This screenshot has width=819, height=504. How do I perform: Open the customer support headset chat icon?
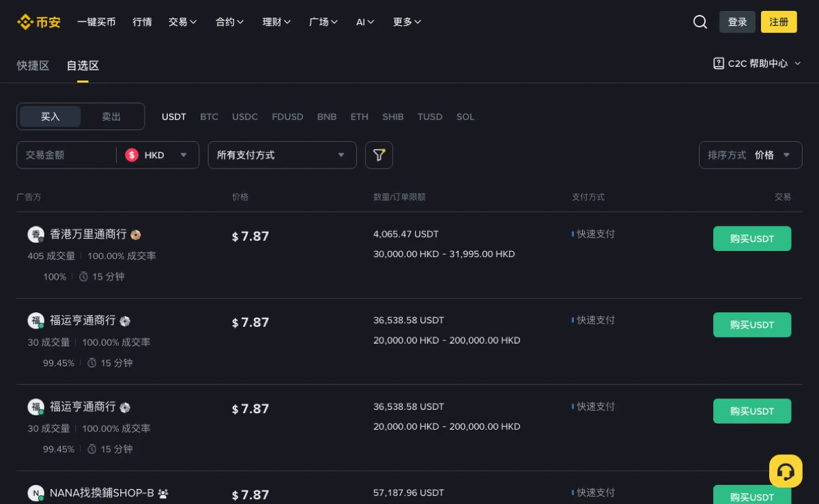[786, 471]
